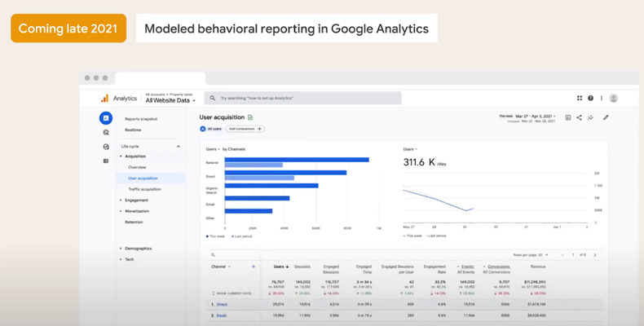Open the Events All Events dropdown
Image resolution: width=644 pixels, height=326 pixels.
pos(465,269)
